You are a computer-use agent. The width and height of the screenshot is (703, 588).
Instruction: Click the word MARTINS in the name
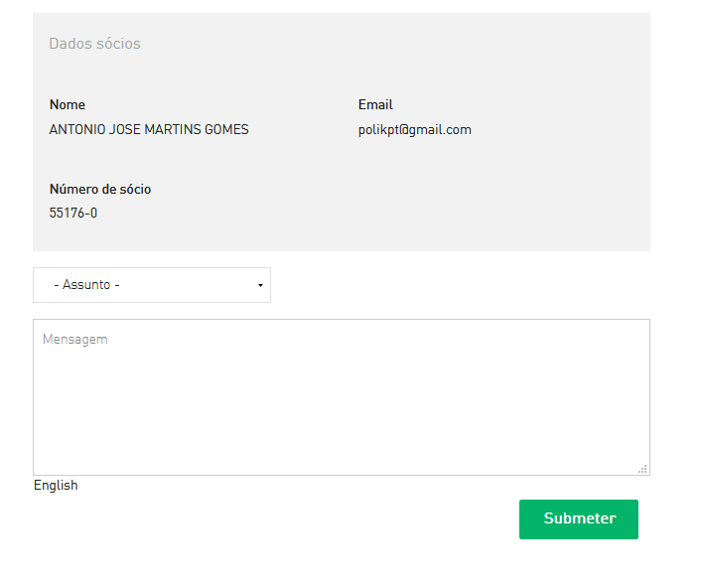(173, 130)
